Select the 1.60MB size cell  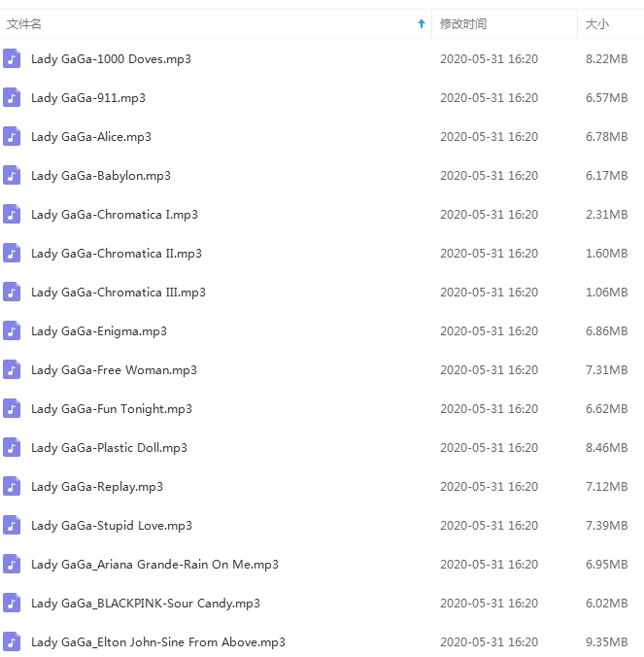[x=607, y=254]
